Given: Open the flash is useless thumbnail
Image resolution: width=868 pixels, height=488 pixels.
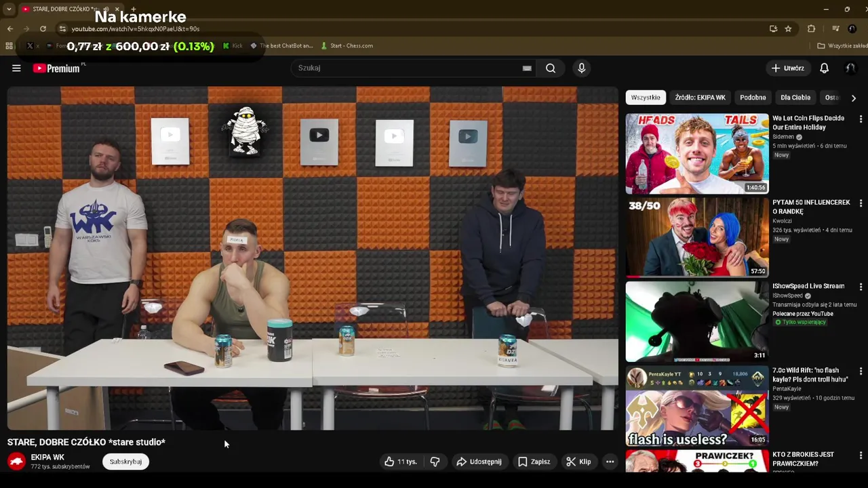Looking at the screenshot, I should (x=697, y=405).
